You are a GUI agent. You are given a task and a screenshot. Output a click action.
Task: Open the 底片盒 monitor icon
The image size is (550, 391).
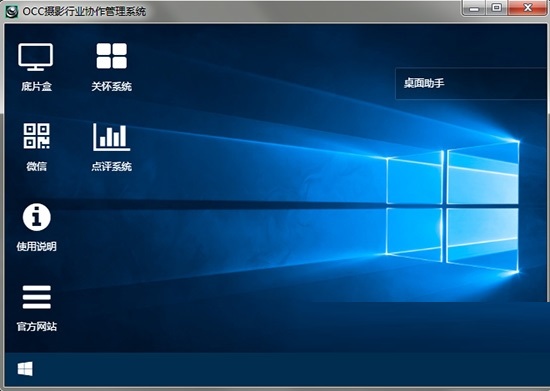pyautogui.click(x=36, y=57)
